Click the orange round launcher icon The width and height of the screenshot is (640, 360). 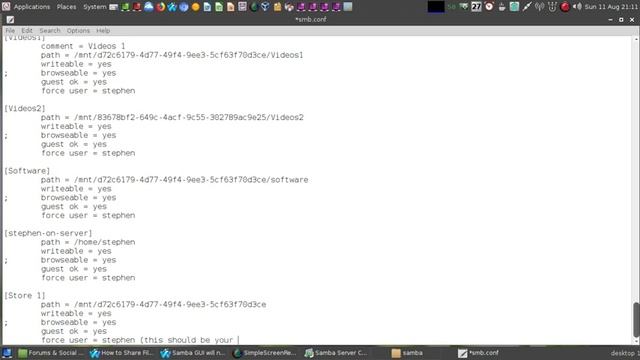point(196,7)
